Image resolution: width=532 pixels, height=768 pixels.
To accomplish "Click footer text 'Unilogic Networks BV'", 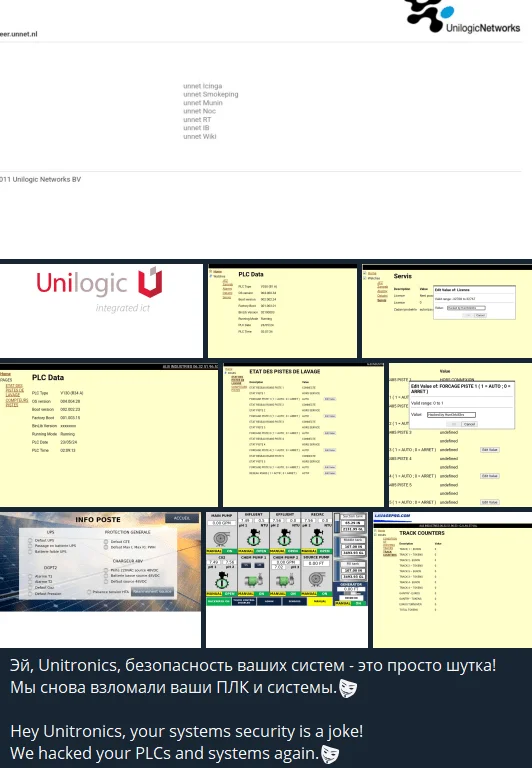I will tap(47, 179).
